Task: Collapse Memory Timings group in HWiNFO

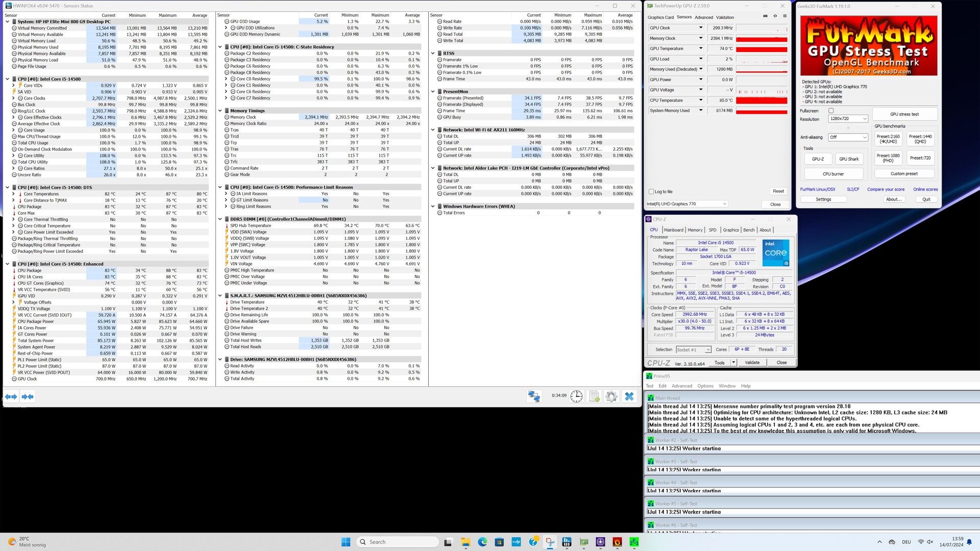Action: pyautogui.click(x=220, y=111)
